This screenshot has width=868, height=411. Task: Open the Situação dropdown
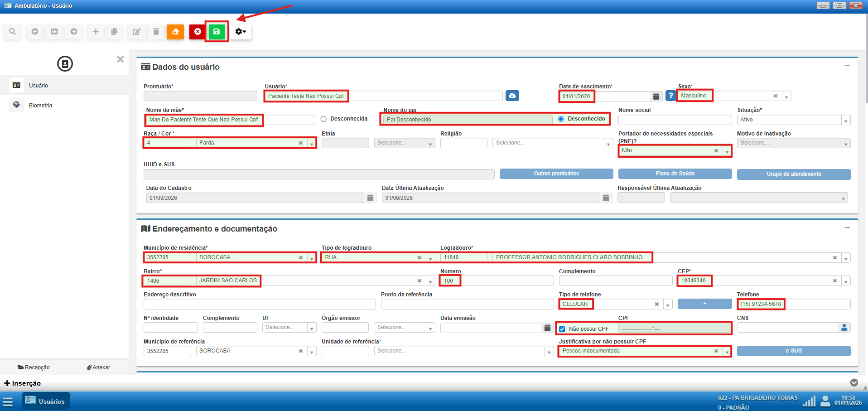click(x=794, y=120)
